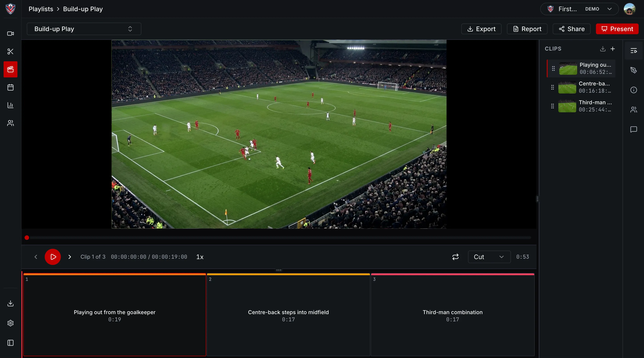Add a new clip with the plus icon
Viewport: 644px width, 358px height.
(x=612, y=49)
